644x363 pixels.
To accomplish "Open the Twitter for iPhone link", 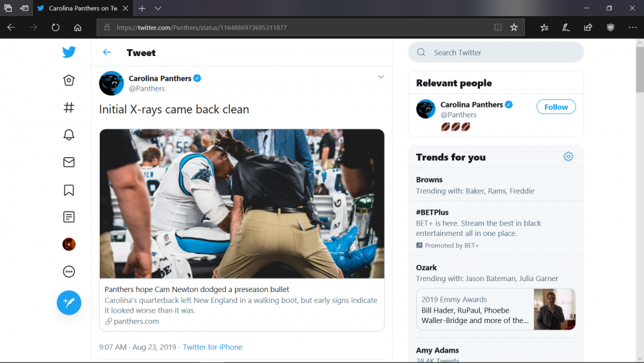I will point(213,347).
